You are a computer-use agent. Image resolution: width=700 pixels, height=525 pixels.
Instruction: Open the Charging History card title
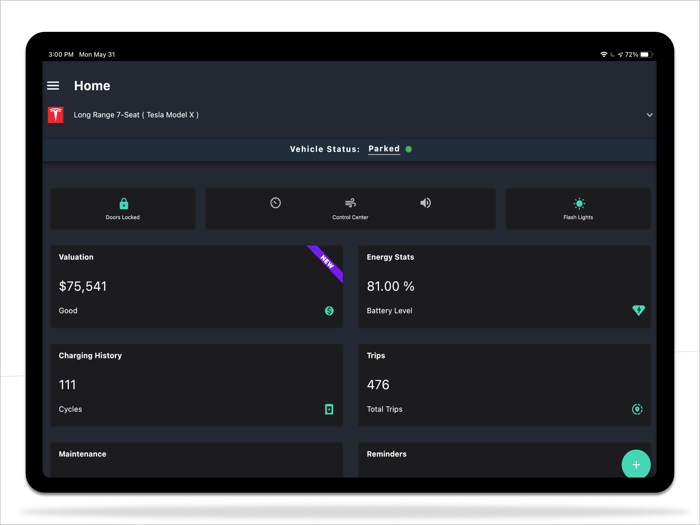(x=90, y=356)
